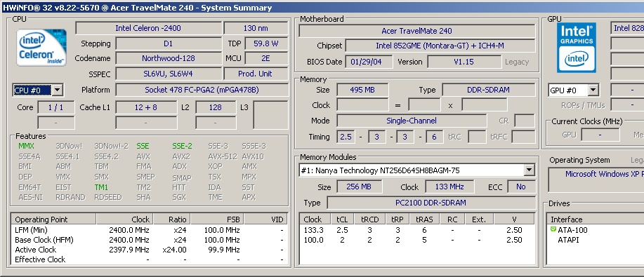Click the PC2100 DDR-SDRAM type field
The image size is (644, 277).
(x=431, y=203)
